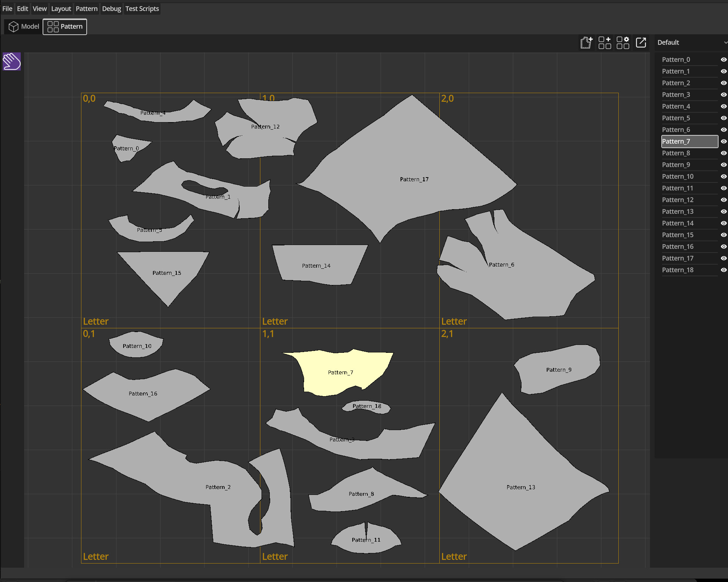Image resolution: width=728 pixels, height=582 pixels.
Task: Expand the Default layout dropdown
Action: coord(691,43)
